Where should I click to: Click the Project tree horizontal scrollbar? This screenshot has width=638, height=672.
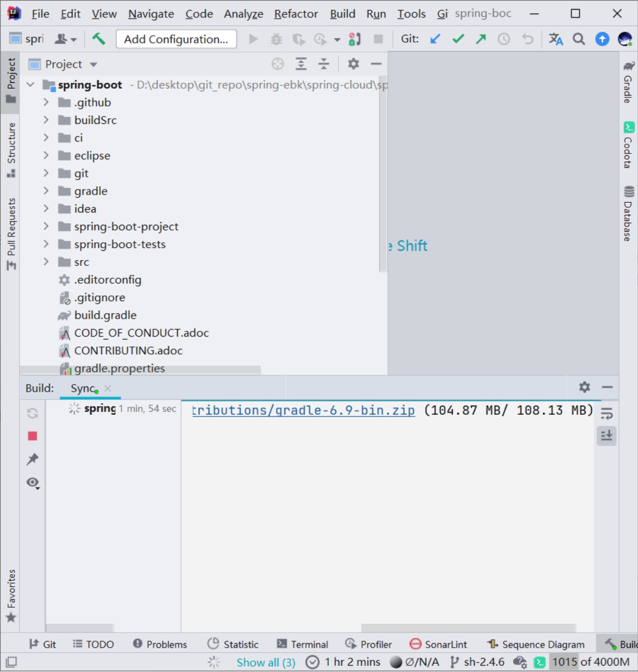point(141,370)
